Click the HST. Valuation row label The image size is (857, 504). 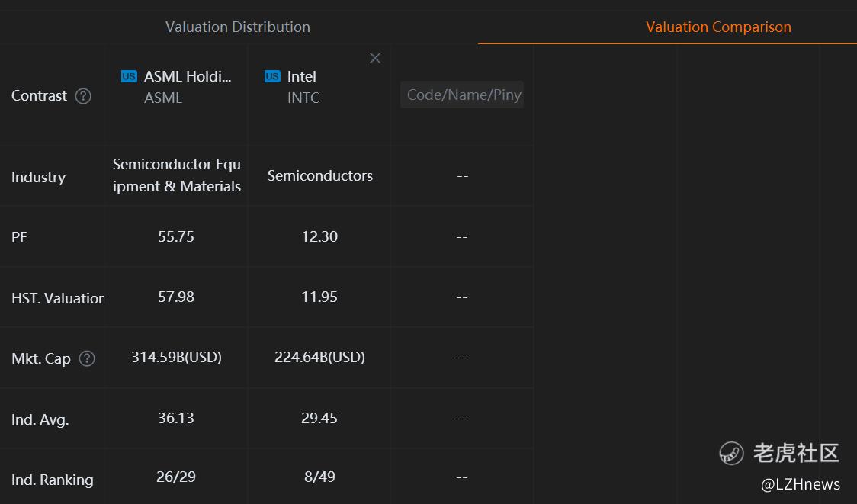(x=57, y=298)
